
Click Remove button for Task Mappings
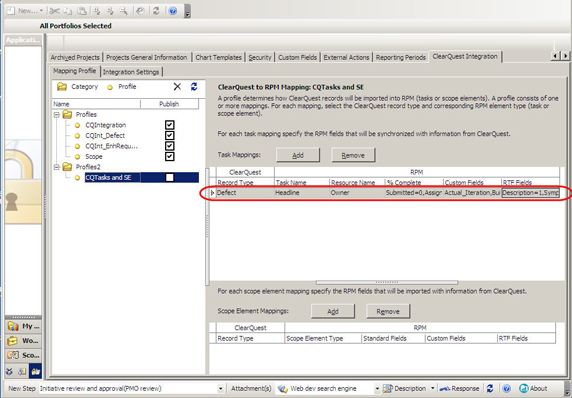(x=353, y=155)
